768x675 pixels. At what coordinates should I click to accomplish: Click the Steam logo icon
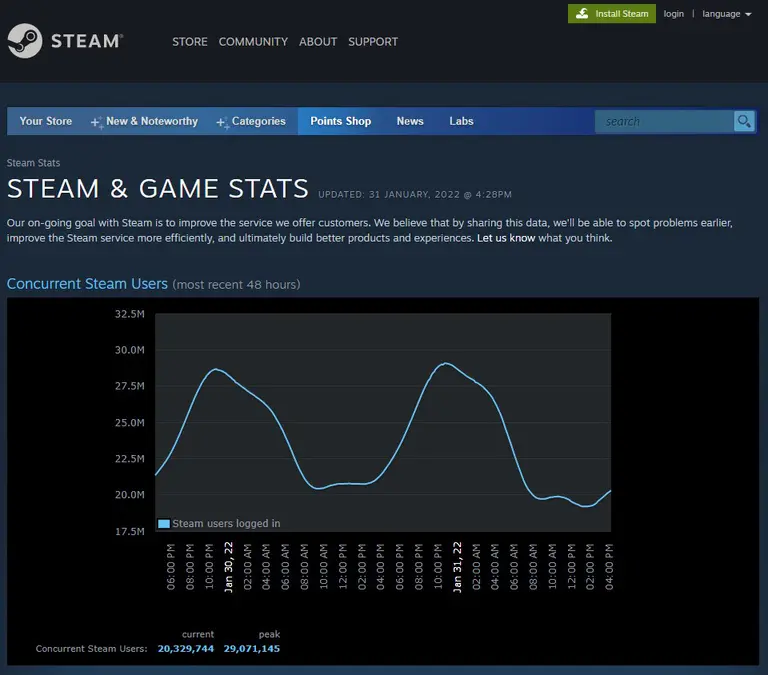24,41
